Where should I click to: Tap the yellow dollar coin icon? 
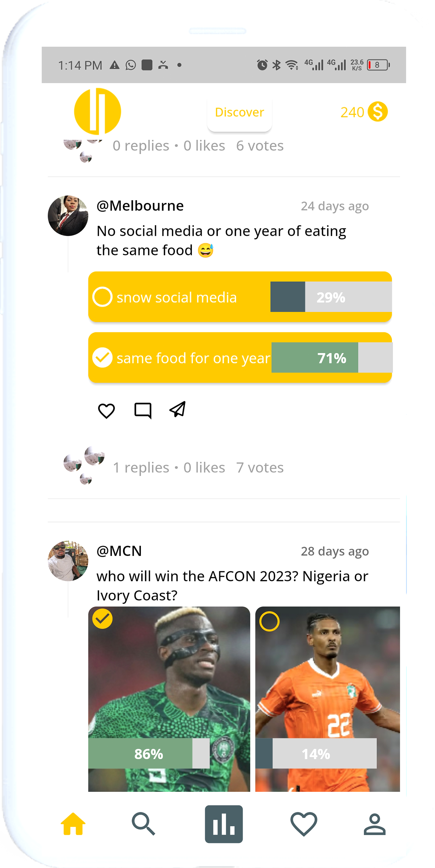pyautogui.click(x=378, y=112)
